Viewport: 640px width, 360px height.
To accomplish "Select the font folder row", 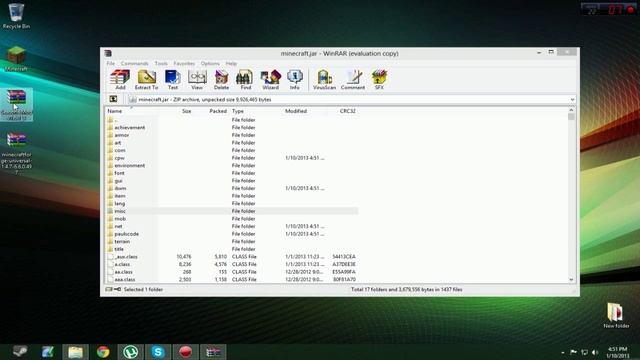I will pyautogui.click(x=232, y=173).
